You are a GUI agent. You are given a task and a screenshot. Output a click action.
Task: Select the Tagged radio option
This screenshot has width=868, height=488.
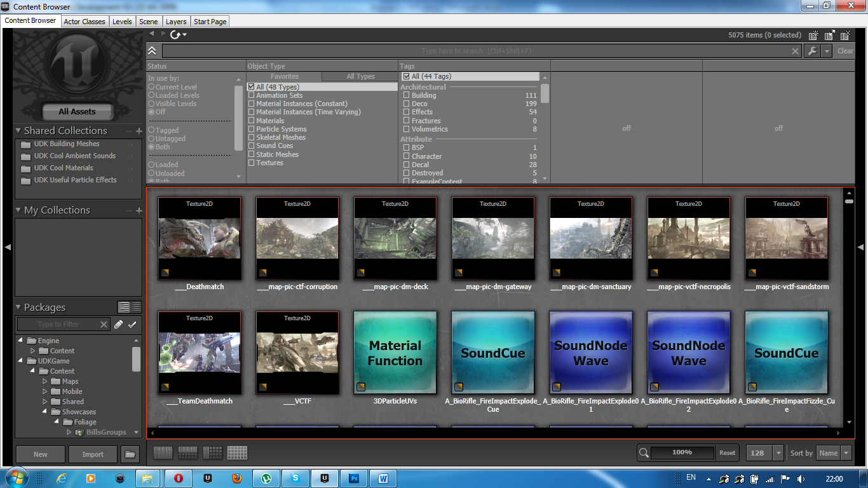click(151, 130)
